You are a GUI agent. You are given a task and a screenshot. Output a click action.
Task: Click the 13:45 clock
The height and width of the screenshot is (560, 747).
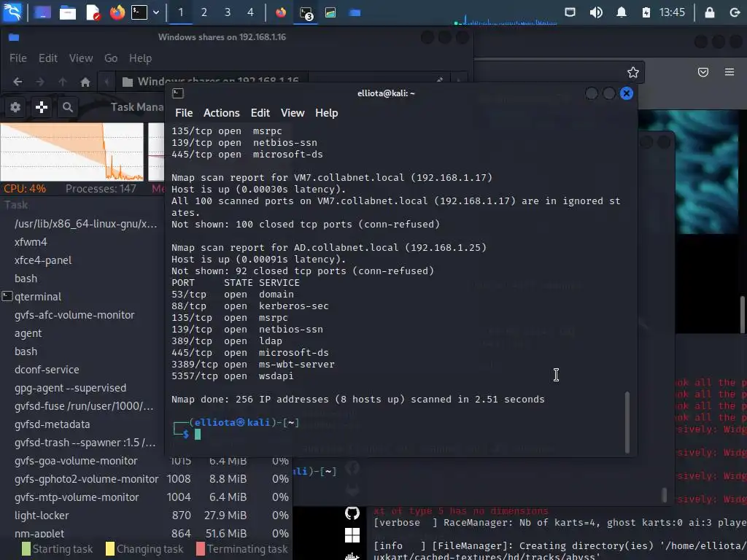[672, 12]
